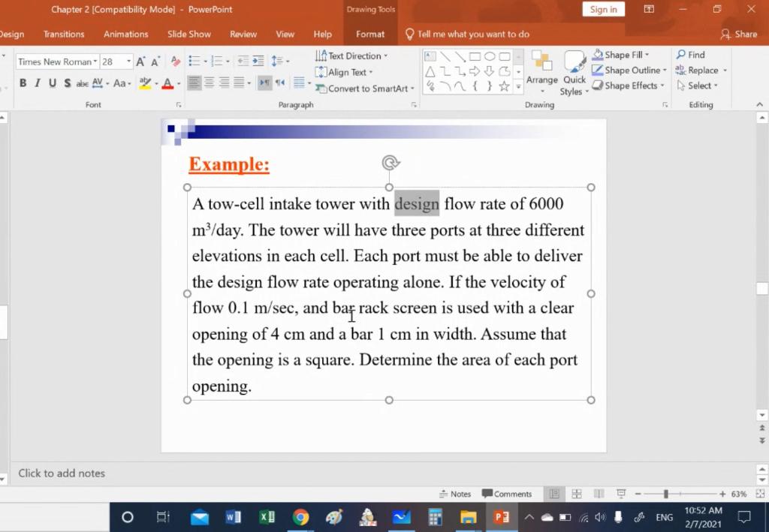Toggle italic formatting
The width and height of the screenshot is (769, 532).
click(x=36, y=83)
